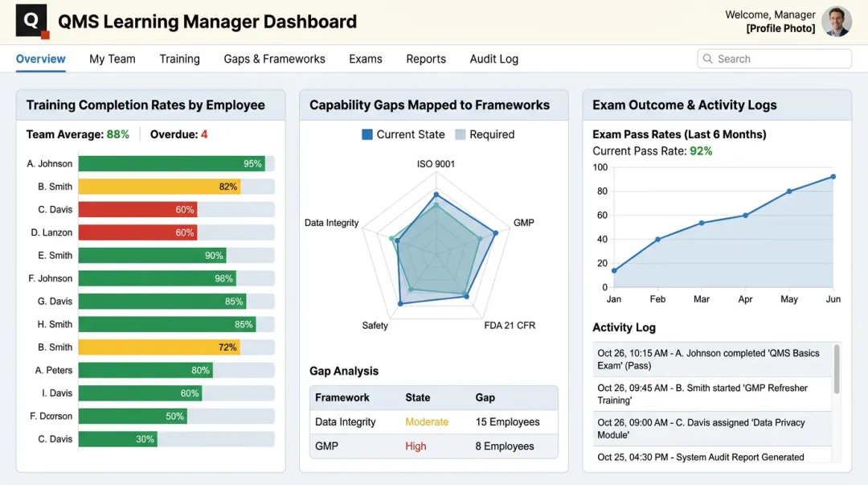Click the Current State legend swatch
868x485 pixels.
click(367, 134)
